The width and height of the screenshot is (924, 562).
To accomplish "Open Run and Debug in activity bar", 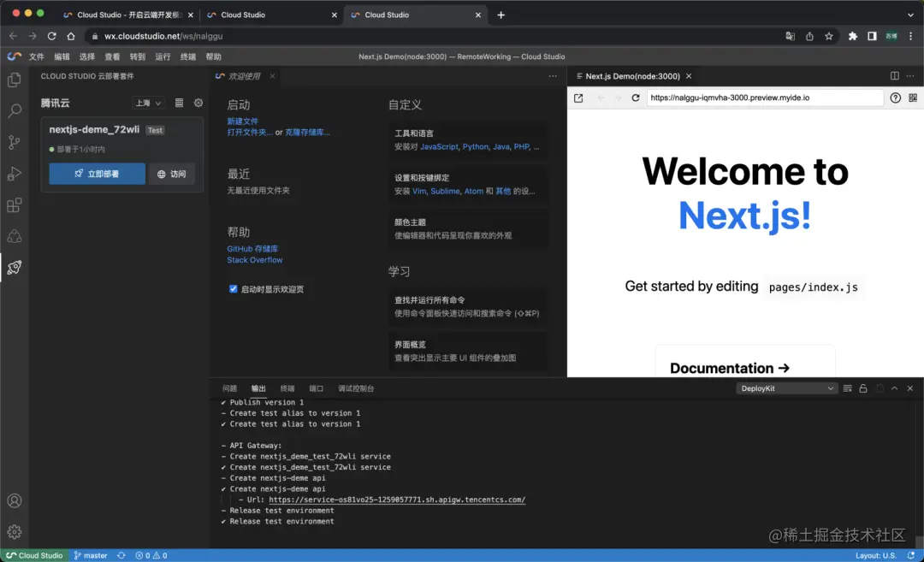I will click(x=15, y=173).
